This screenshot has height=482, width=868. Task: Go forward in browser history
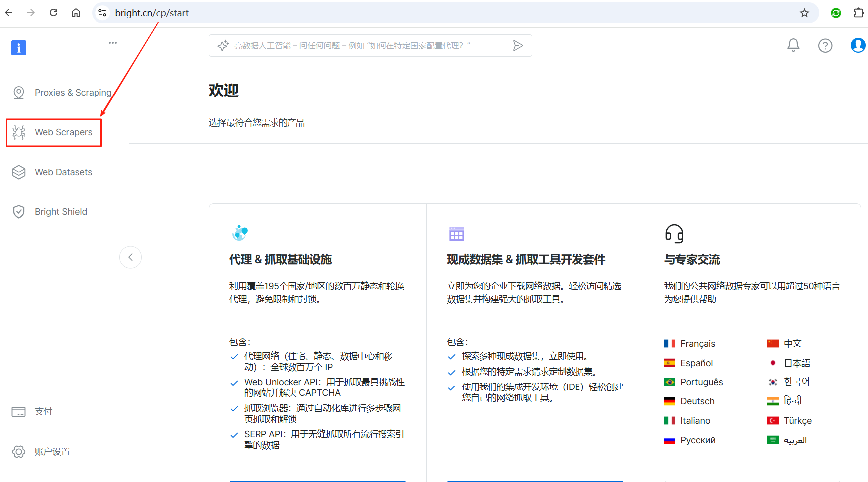[31, 13]
